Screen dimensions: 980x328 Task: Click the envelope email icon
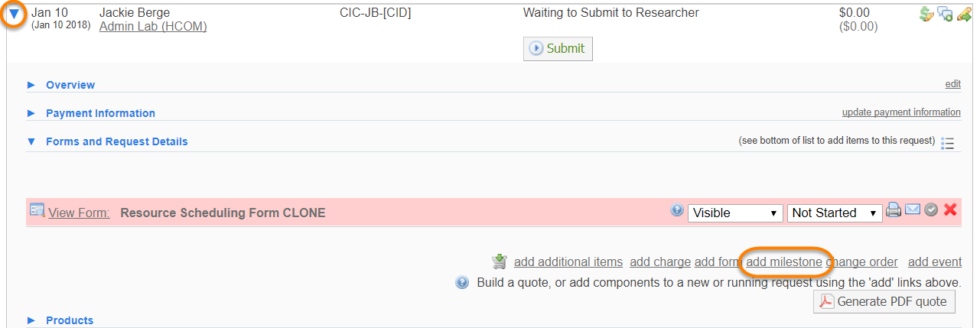913,209
